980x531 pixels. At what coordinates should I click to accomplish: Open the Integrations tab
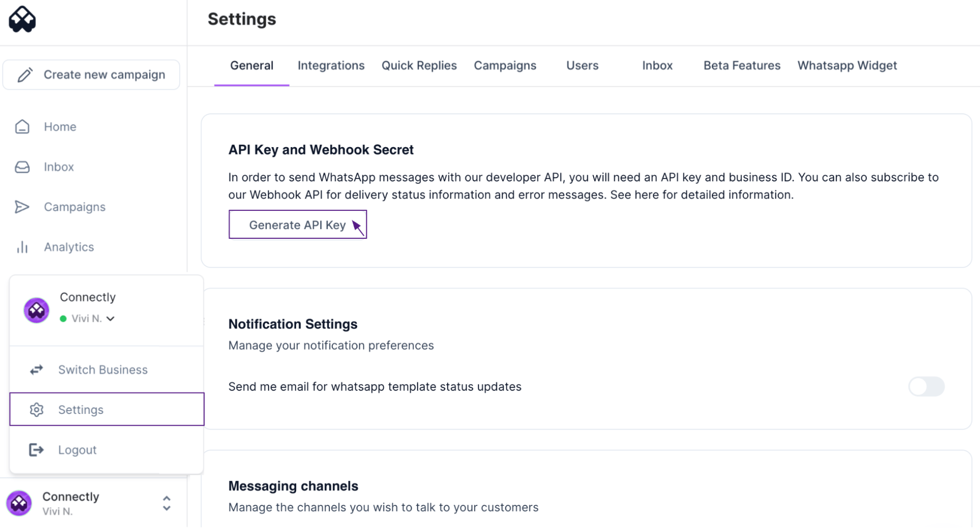click(x=331, y=66)
